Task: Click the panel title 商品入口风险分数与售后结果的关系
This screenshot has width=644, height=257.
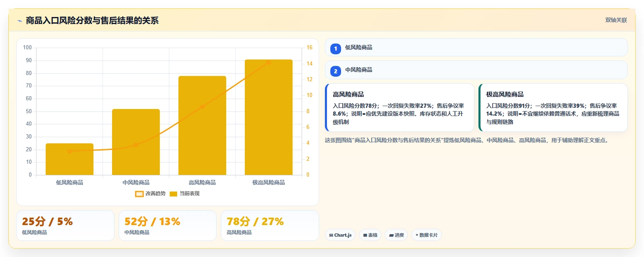Action: [x=92, y=21]
